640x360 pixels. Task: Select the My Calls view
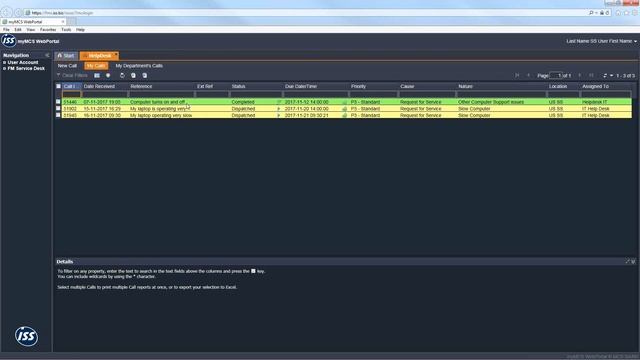click(x=96, y=66)
